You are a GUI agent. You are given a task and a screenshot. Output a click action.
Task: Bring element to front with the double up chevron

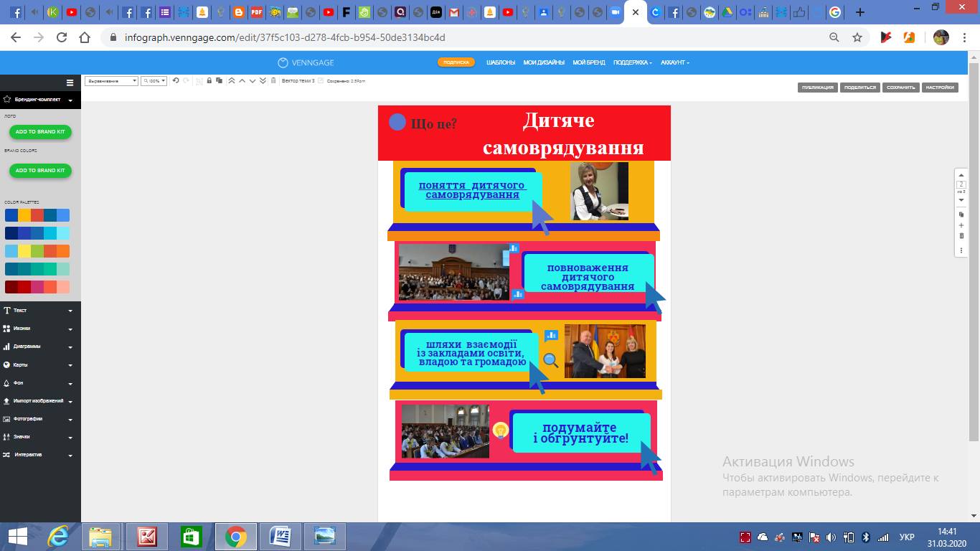click(x=231, y=81)
